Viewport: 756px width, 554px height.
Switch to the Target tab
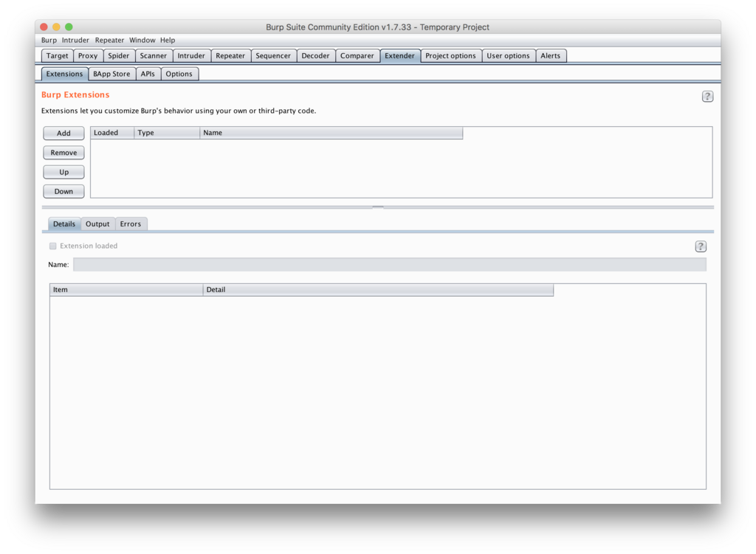point(58,56)
